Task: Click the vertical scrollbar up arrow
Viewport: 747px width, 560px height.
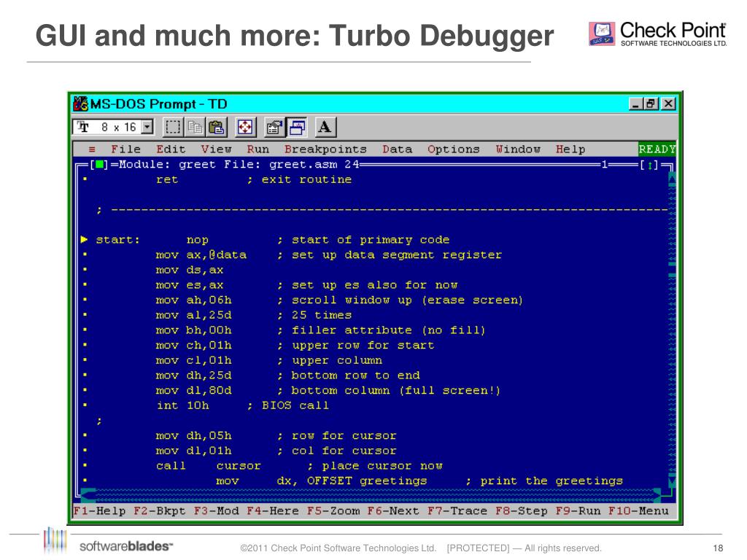Action: pyautogui.click(x=672, y=179)
